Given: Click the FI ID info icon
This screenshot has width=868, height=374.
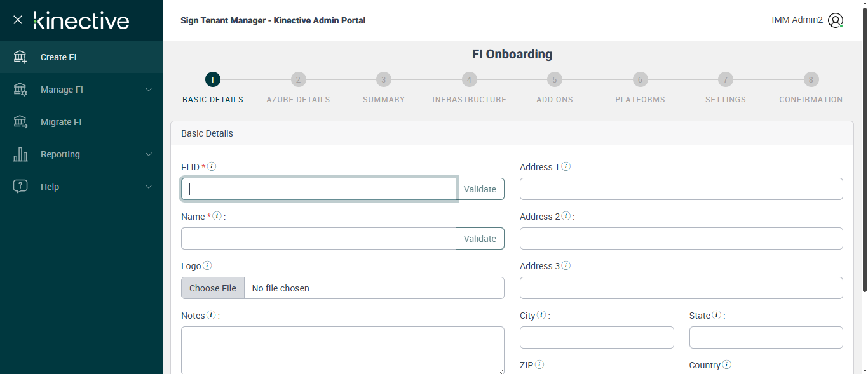Looking at the screenshot, I should (x=212, y=167).
